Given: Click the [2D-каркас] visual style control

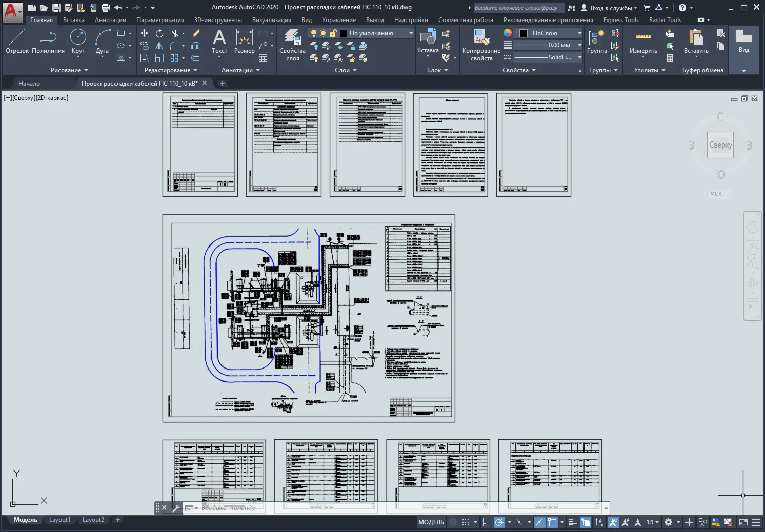Looking at the screenshot, I should 52,98.
